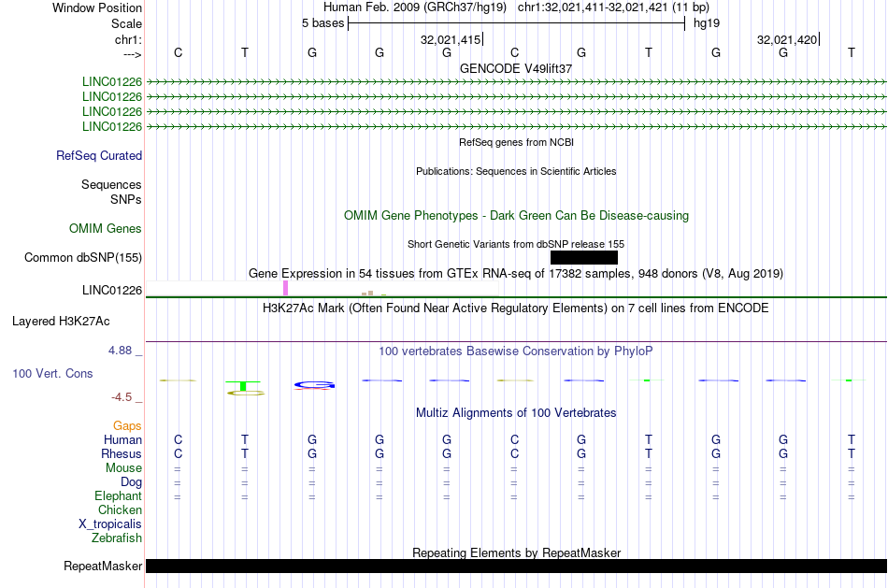
Task: Click 'Multiz Alignments of 100 Vertebrates' title
Action: 516,413
